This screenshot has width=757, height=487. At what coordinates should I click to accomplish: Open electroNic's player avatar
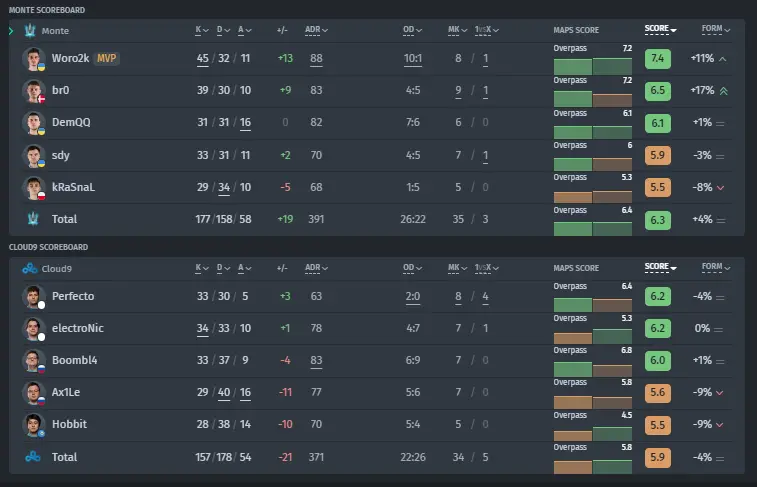34,328
